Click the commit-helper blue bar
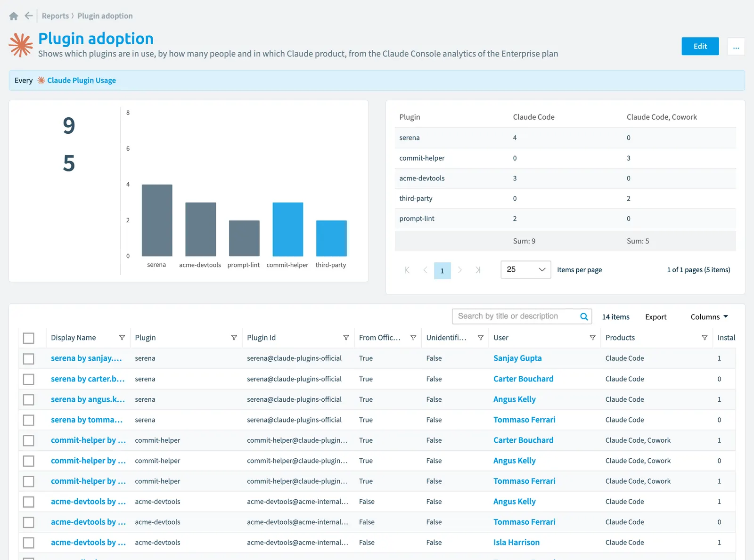Viewport: 754px width, 560px height. pos(288,229)
